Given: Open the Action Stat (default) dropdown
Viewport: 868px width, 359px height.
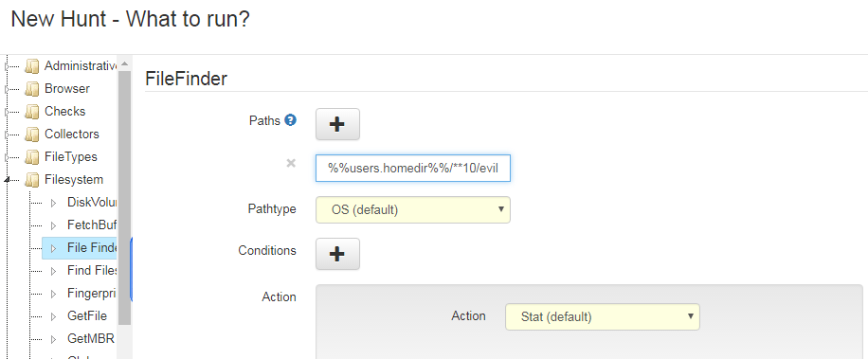Looking at the screenshot, I should pos(603,317).
